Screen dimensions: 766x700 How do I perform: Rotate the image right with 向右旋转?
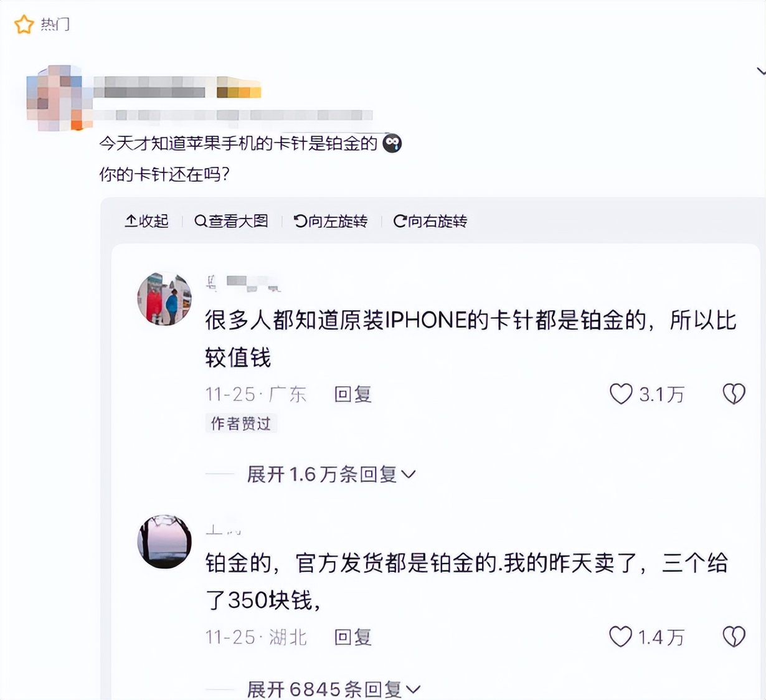430,221
